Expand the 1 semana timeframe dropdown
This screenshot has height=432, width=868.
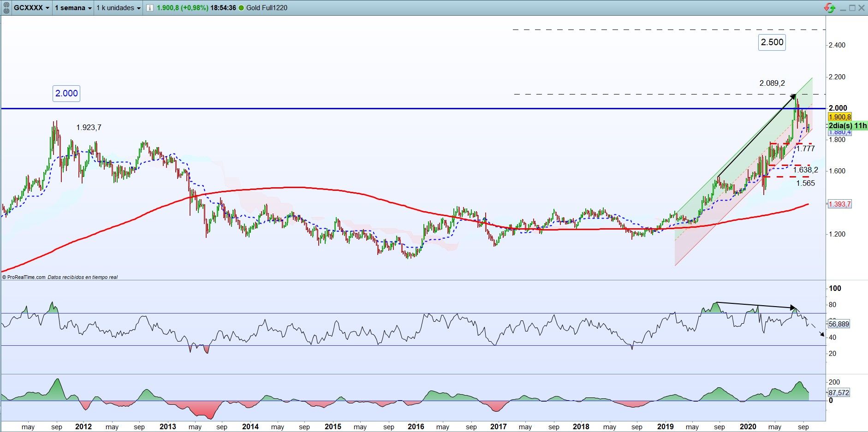point(73,8)
